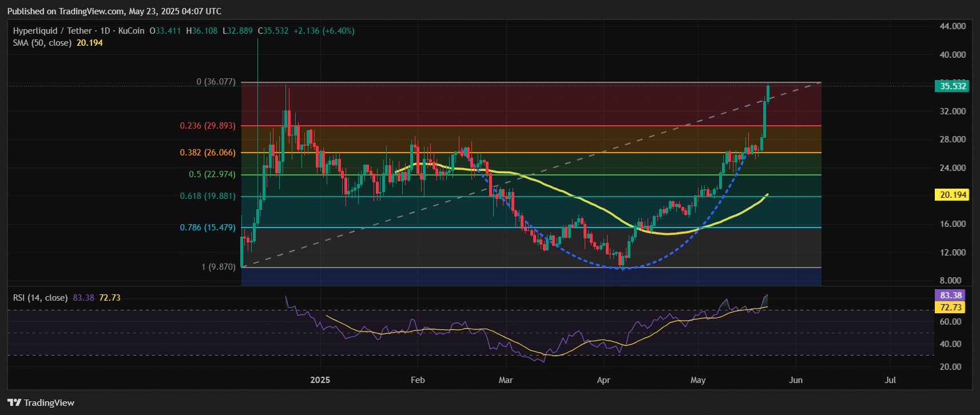Select the RSI (14, close) indicator label
This screenshot has width=980, height=415.
tap(40, 298)
